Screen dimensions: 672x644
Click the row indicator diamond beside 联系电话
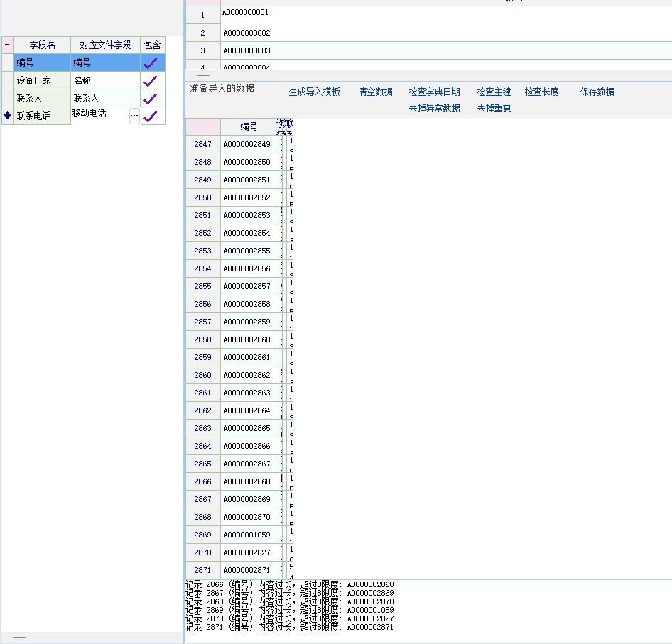pyautogui.click(x=7, y=116)
